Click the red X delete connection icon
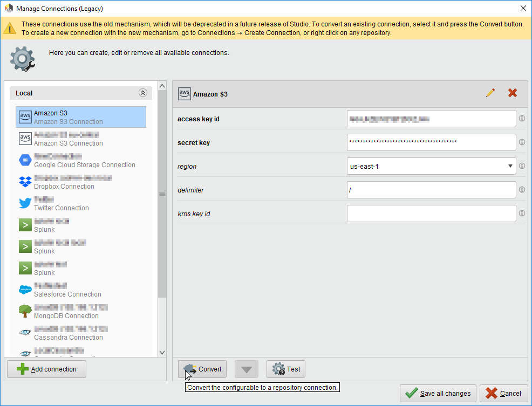Viewport: 532px width, 406px height. [513, 93]
